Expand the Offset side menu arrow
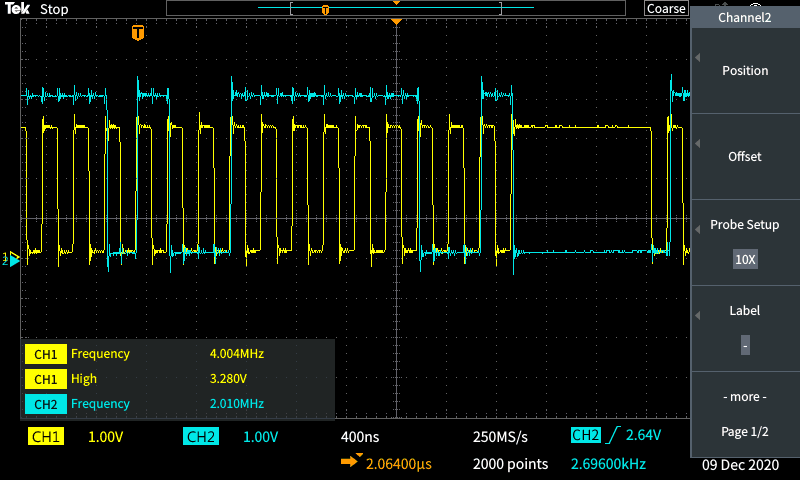 pyautogui.click(x=698, y=143)
